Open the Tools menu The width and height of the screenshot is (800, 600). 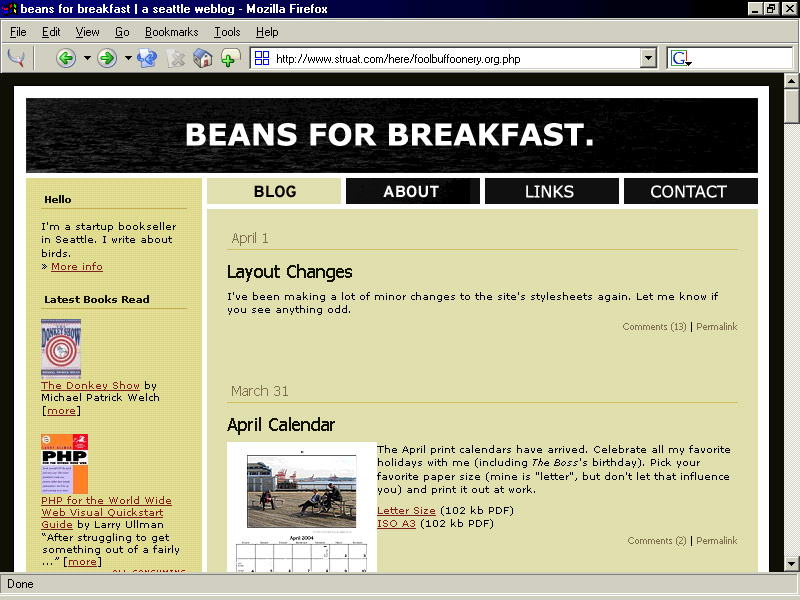tap(227, 32)
